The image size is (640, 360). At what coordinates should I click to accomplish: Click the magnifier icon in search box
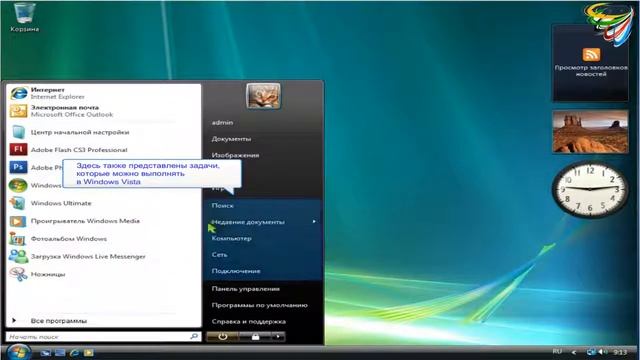pyautogui.click(x=194, y=336)
